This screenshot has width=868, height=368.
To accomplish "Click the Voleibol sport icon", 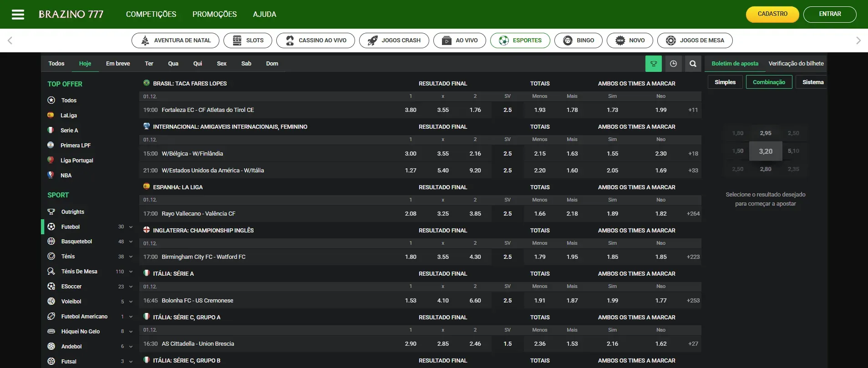I will [x=51, y=302].
